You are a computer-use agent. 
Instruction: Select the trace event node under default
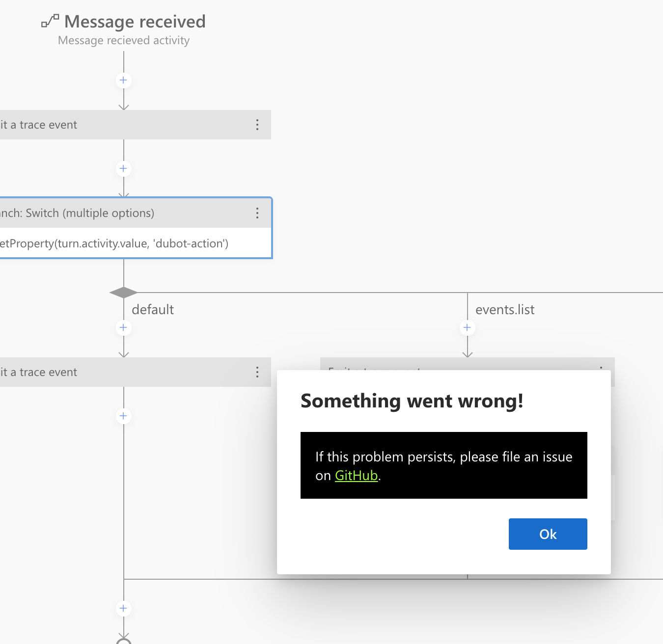(x=136, y=372)
